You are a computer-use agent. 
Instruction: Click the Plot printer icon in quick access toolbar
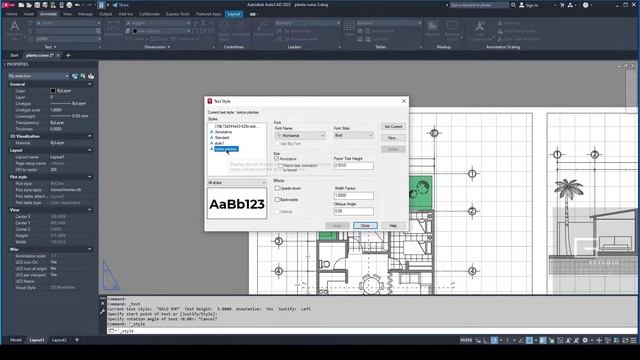(x=69, y=5)
